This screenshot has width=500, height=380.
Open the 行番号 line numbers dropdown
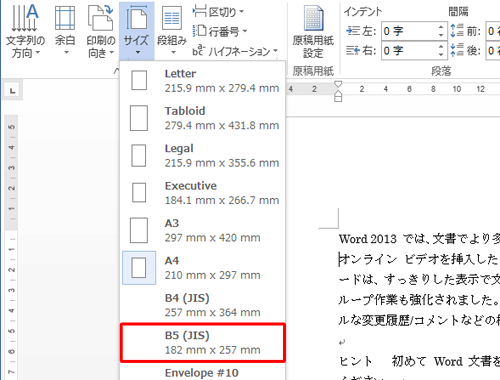[220, 32]
